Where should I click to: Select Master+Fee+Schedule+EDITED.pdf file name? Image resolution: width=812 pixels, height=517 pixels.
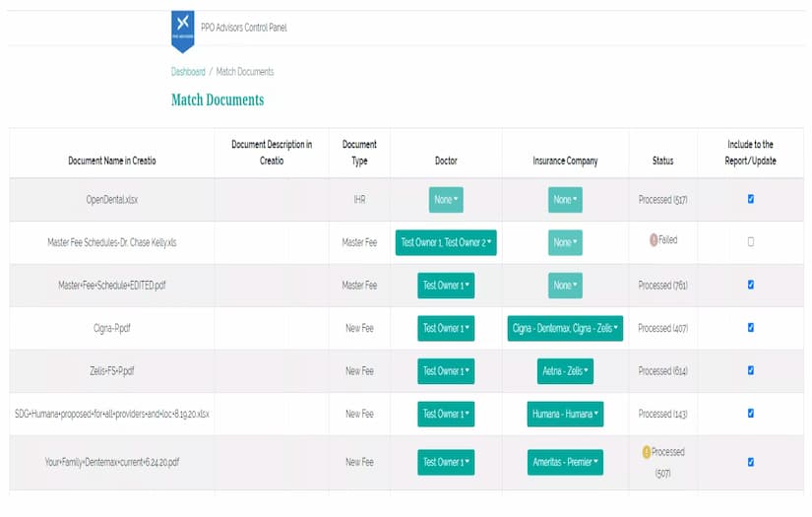112,286
